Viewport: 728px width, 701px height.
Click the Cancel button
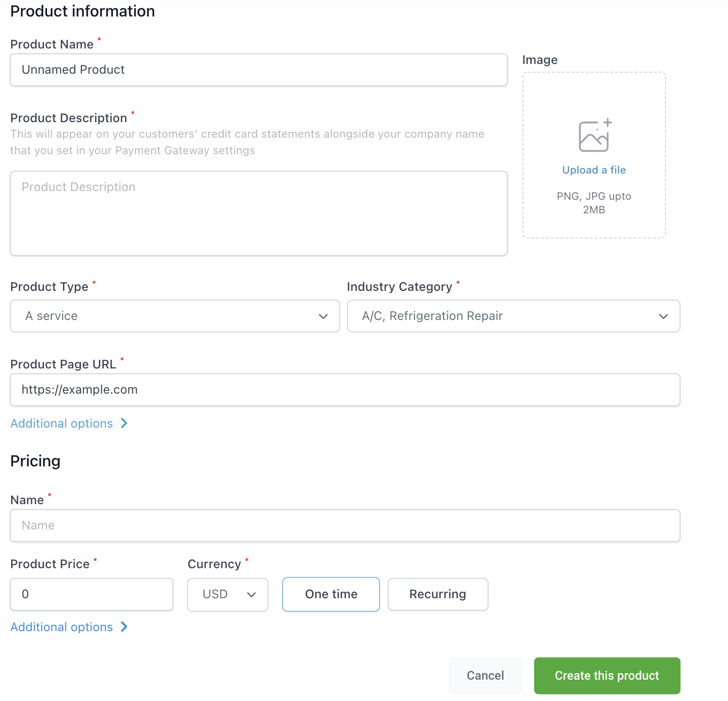[485, 675]
